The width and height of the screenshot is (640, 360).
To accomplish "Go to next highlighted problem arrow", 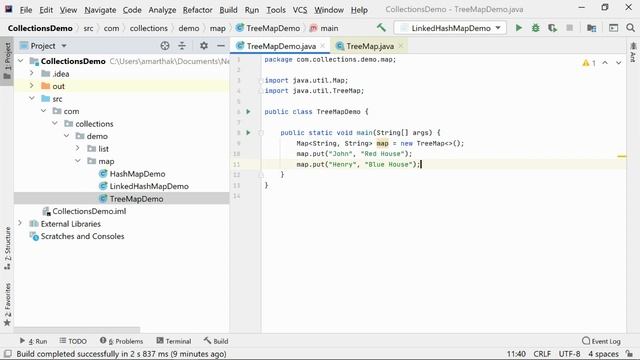I will (619, 63).
